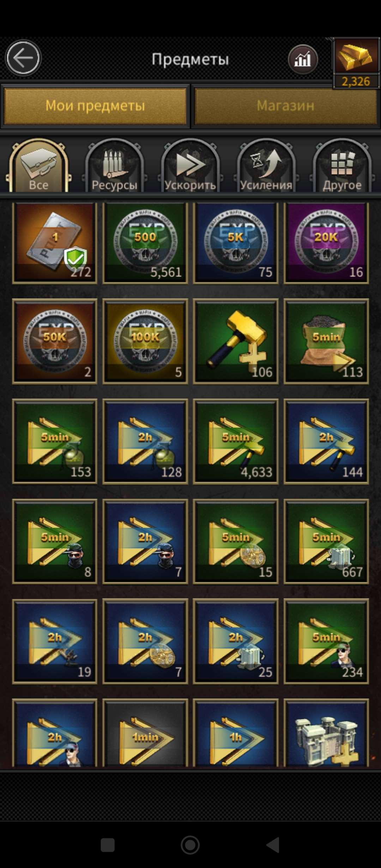This screenshot has width=381, height=868.
Task: Select 5min hammer speedup with 4,633
Action: point(236,441)
